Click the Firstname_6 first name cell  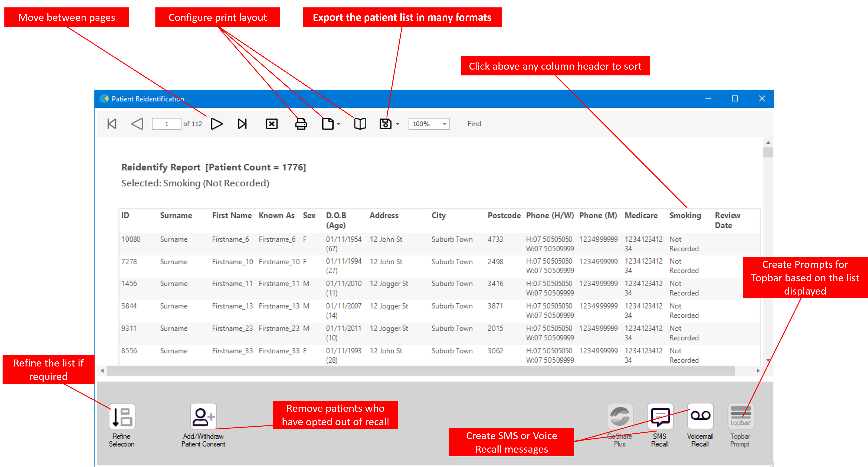point(230,239)
